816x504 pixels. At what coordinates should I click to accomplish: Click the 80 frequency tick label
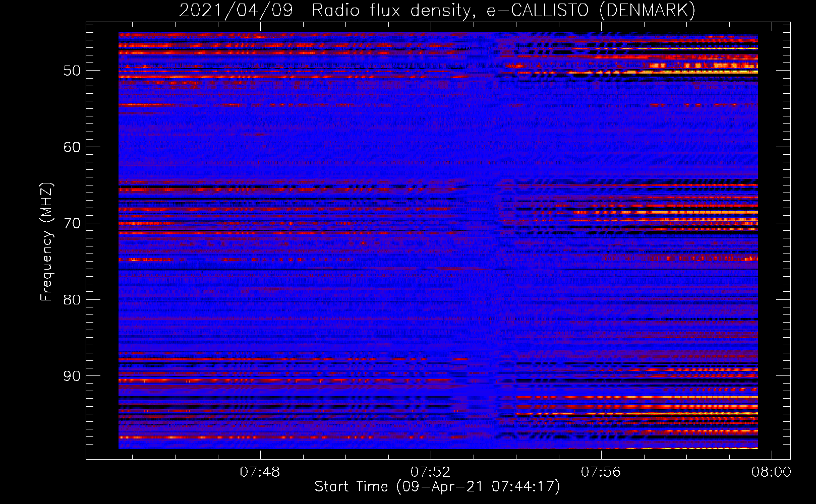(72, 300)
